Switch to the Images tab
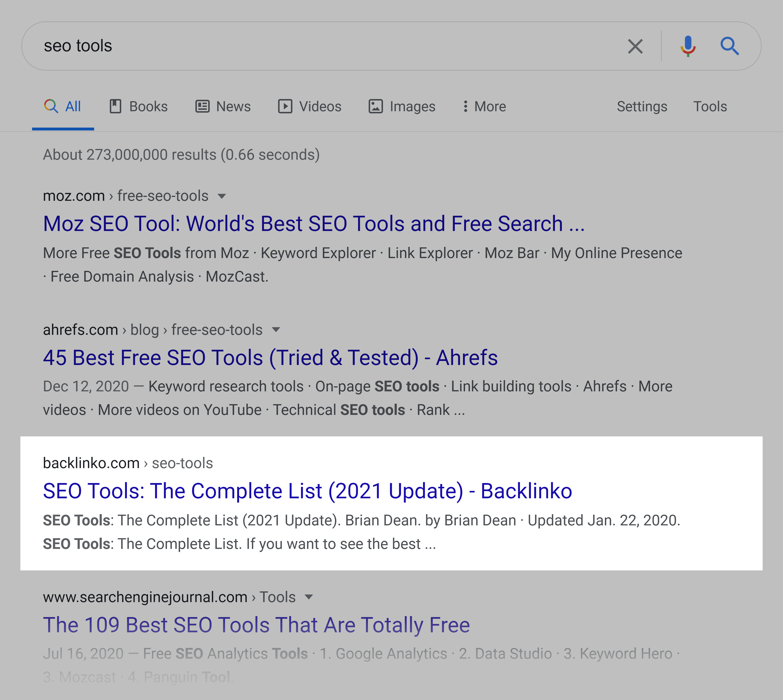This screenshot has height=700, width=783. click(x=402, y=106)
